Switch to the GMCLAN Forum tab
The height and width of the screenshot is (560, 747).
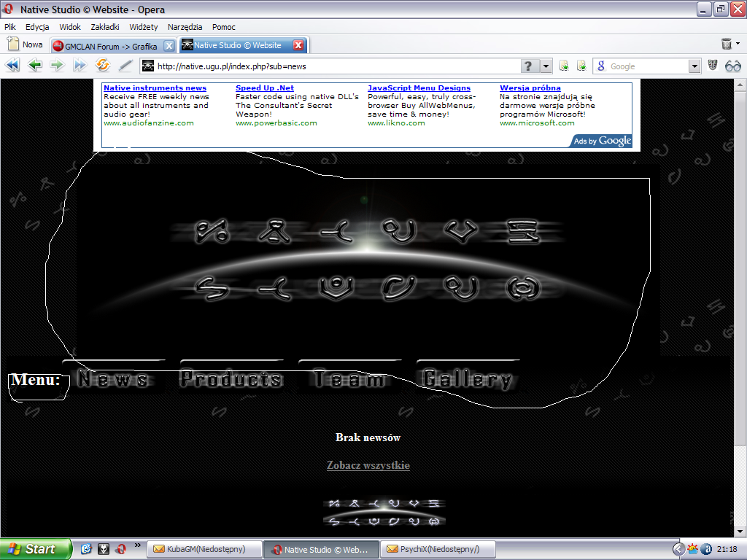click(x=111, y=46)
